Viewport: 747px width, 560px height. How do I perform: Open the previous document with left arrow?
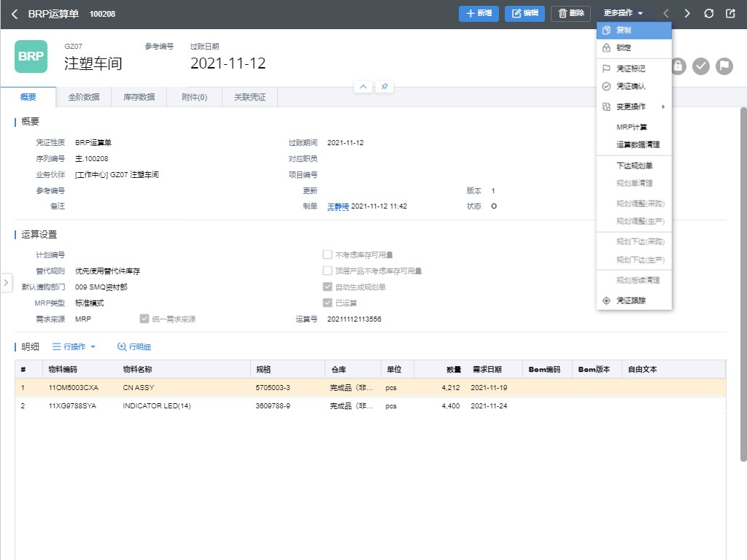point(666,13)
